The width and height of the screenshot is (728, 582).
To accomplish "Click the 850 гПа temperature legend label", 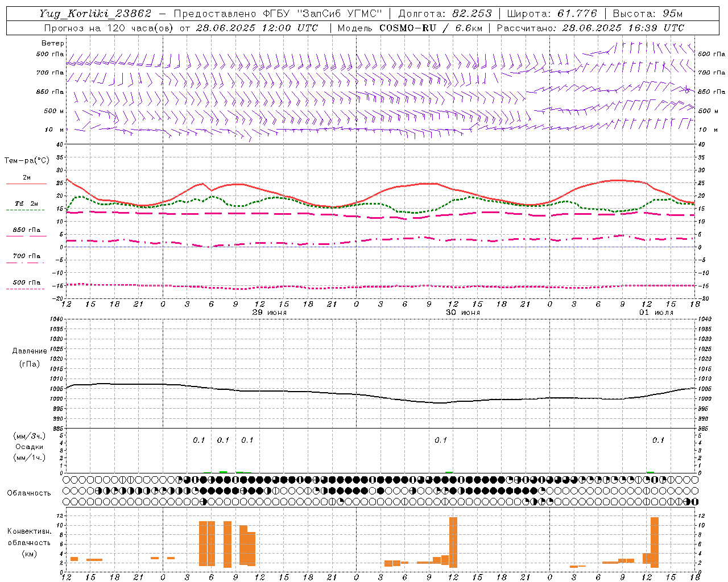I will pyautogui.click(x=27, y=230).
